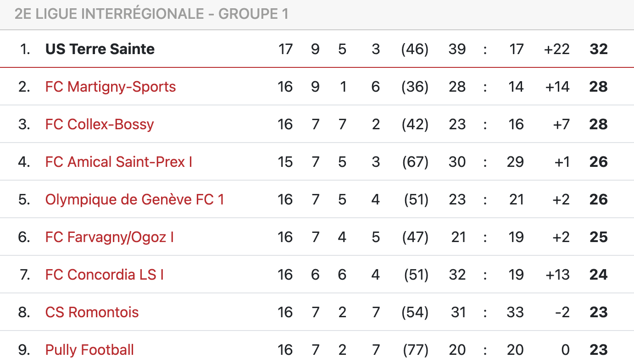Screen dimensions: 634x364
Task: Click the FC Amical Saint-Prex I link
Action: click(119, 162)
